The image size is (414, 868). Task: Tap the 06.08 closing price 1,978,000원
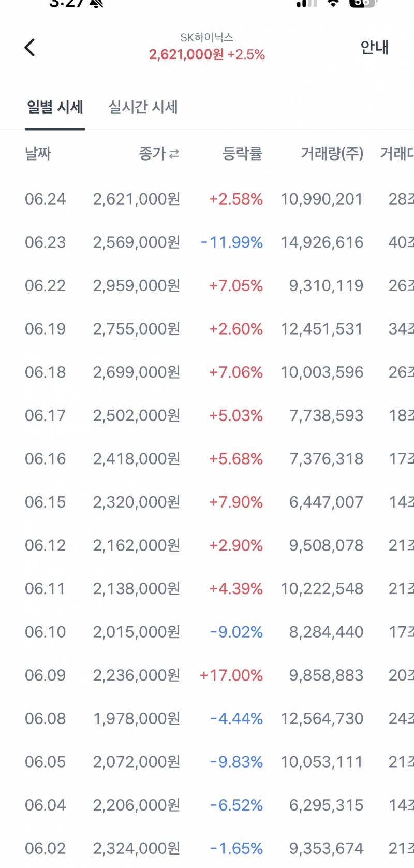(137, 719)
